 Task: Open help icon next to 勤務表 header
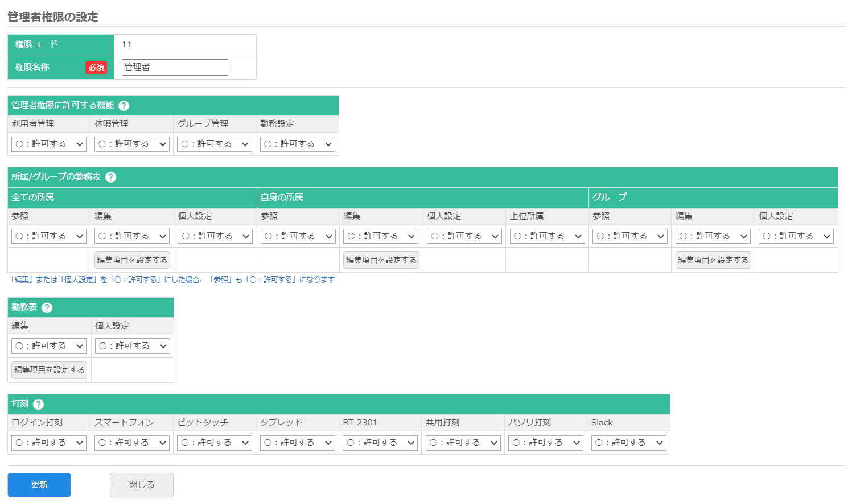click(x=47, y=308)
